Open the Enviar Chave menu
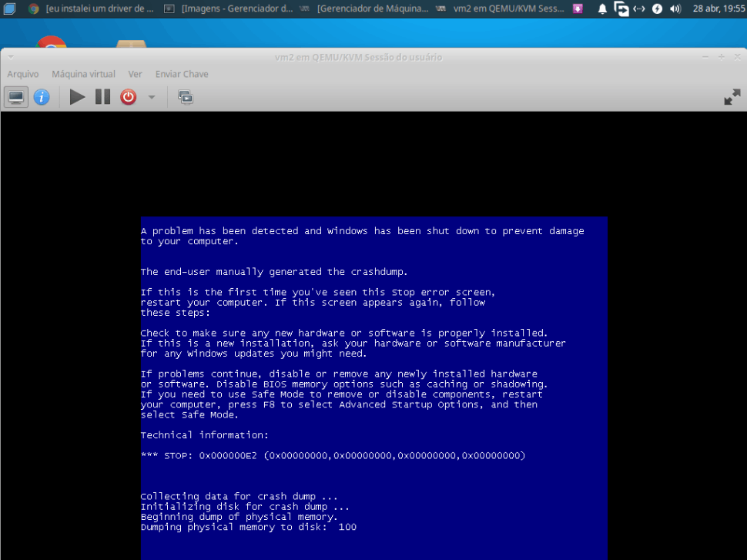 tap(182, 74)
